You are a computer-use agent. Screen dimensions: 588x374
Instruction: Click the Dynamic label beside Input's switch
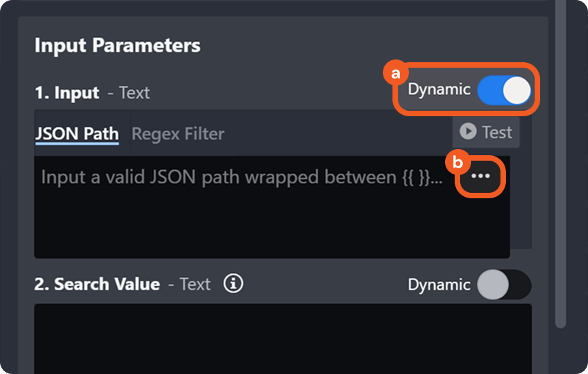[439, 90]
